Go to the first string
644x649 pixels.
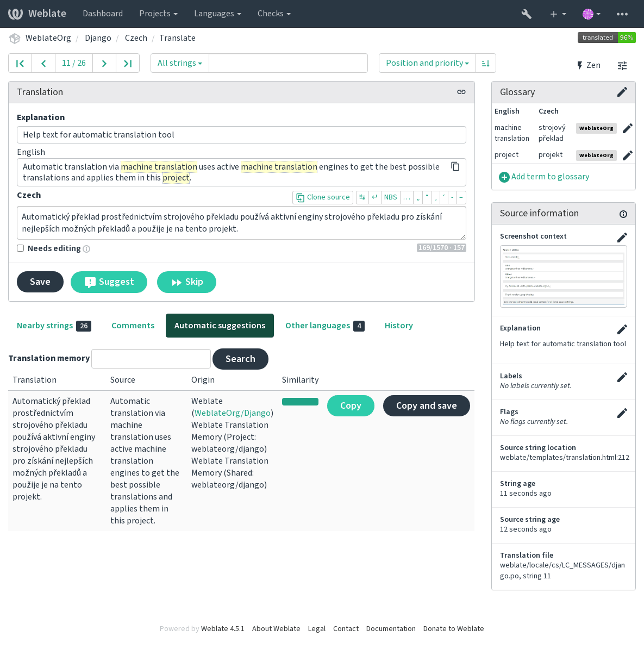pos(20,64)
